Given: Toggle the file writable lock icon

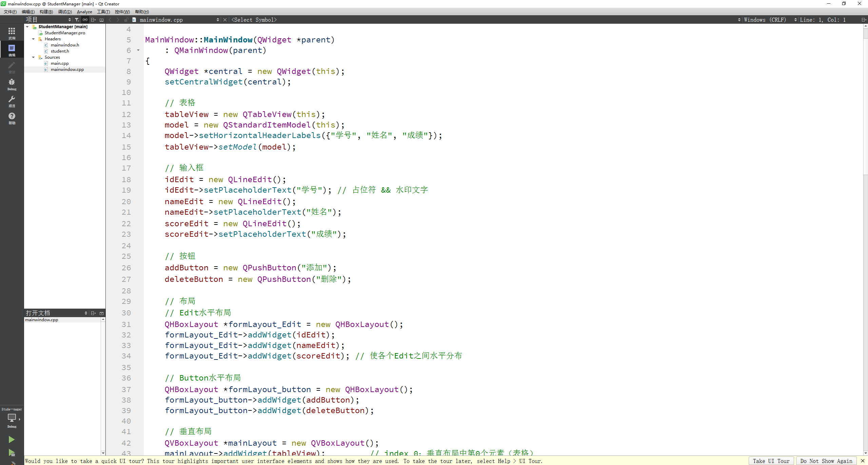Looking at the screenshot, I should tap(126, 20).
